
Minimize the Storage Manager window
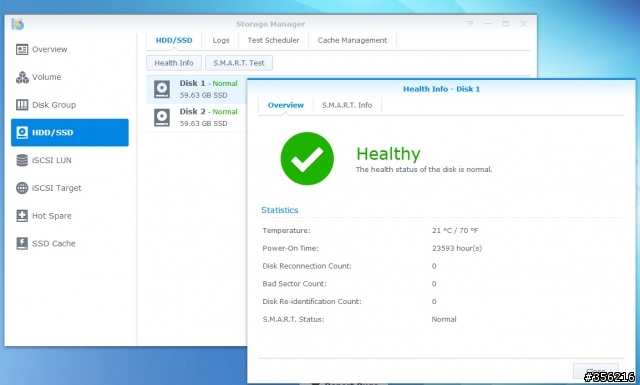[x=488, y=24]
